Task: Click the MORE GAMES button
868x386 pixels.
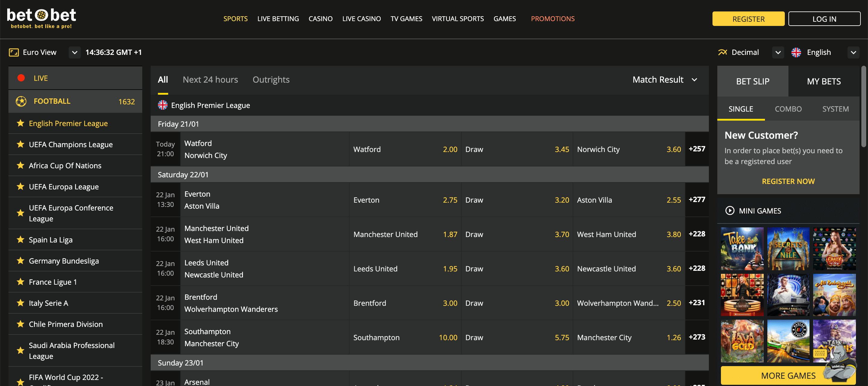Action: (788, 375)
